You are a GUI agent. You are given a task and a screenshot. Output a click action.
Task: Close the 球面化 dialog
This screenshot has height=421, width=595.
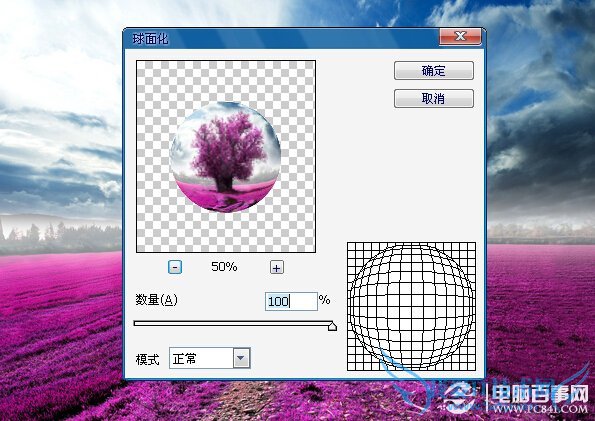[460, 36]
